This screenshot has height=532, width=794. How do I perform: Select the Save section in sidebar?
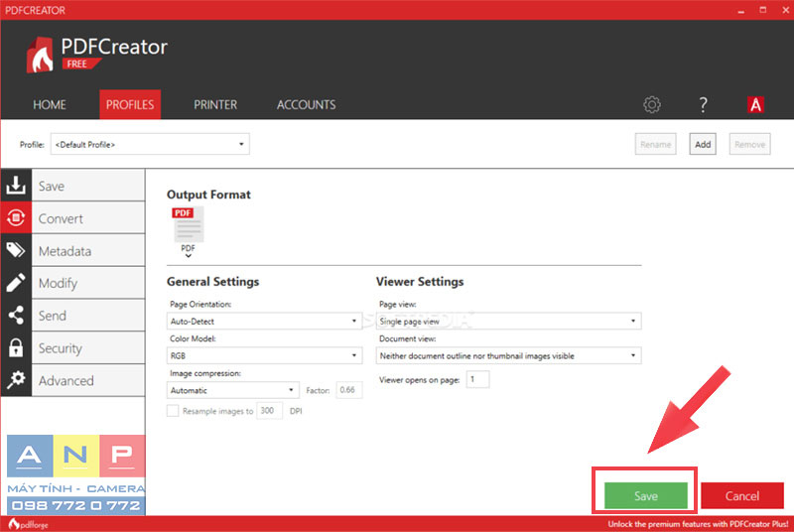pyautogui.click(x=88, y=186)
